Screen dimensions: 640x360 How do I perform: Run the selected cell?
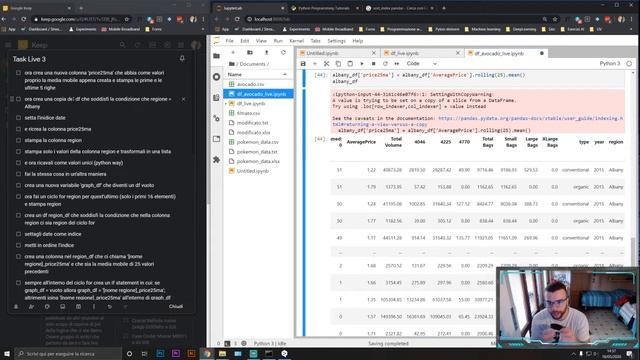point(362,64)
